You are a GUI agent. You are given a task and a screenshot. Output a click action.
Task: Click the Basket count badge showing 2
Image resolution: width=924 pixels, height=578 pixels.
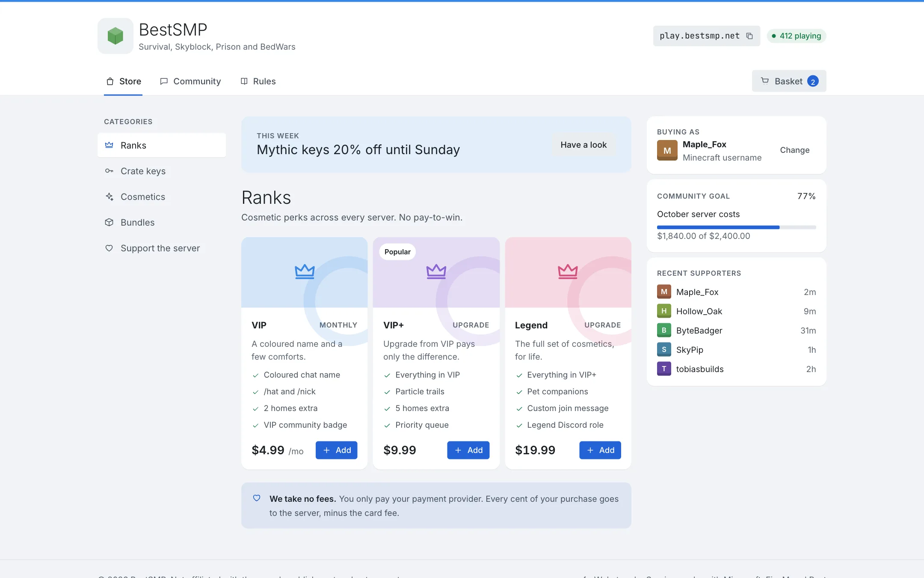click(x=813, y=81)
